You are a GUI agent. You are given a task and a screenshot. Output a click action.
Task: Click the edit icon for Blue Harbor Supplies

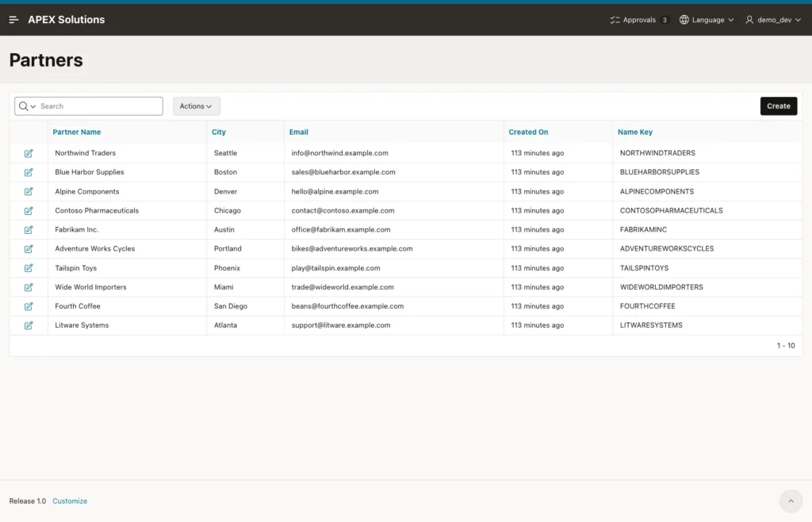pos(29,172)
